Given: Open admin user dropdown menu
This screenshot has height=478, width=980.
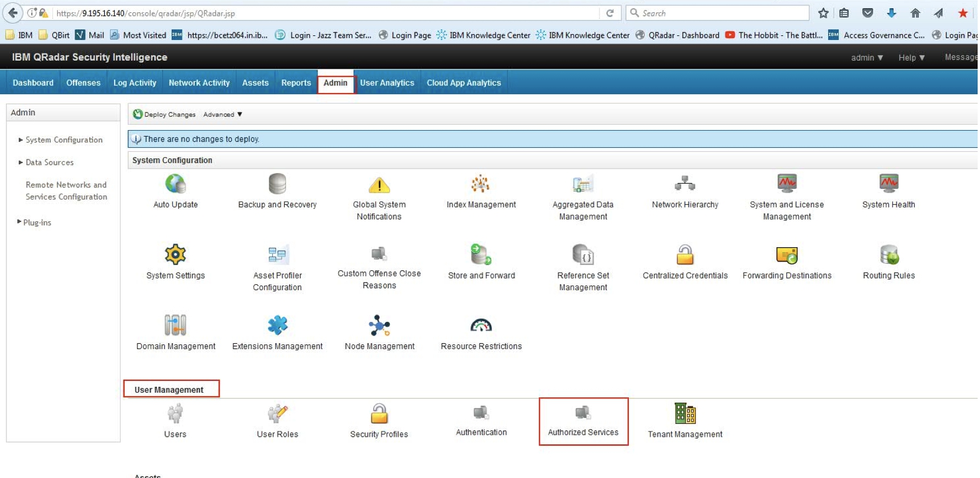Looking at the screenshot, I should (866, 58).
